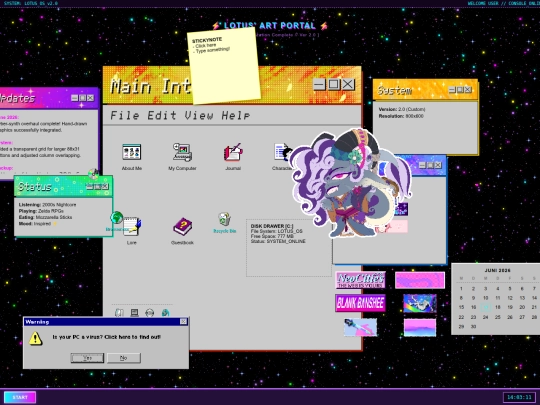The width and height of the screenshot is (540, 405).
Task: Open the Help menu
Action: tap(236, 115)
